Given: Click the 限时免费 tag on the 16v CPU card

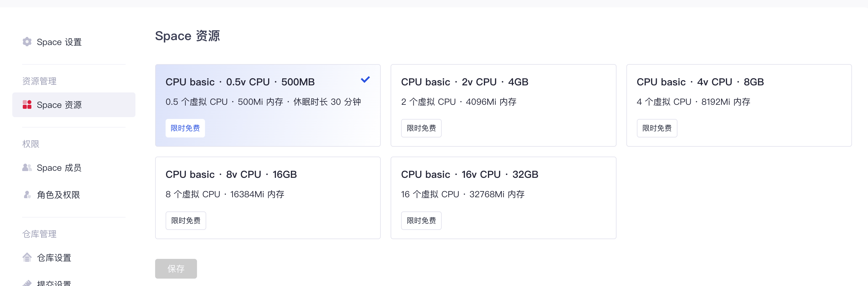Looking at the screenshot, I should (421, 221).
